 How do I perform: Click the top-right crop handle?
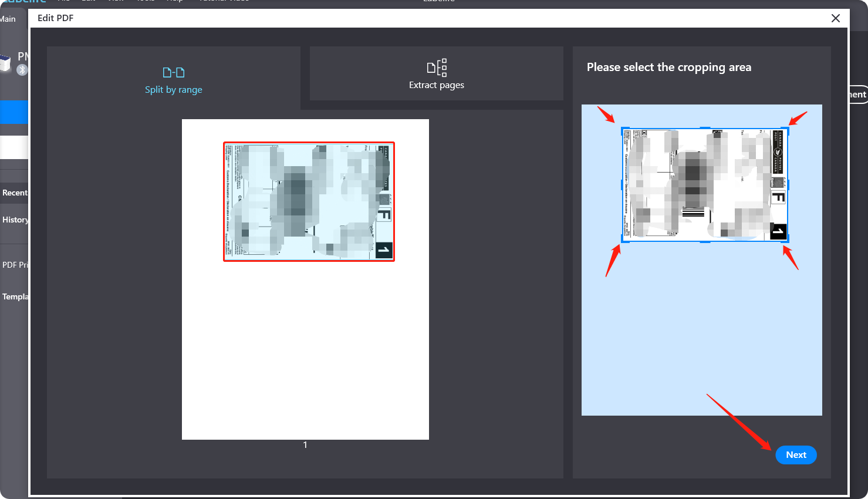pos(788,129)
